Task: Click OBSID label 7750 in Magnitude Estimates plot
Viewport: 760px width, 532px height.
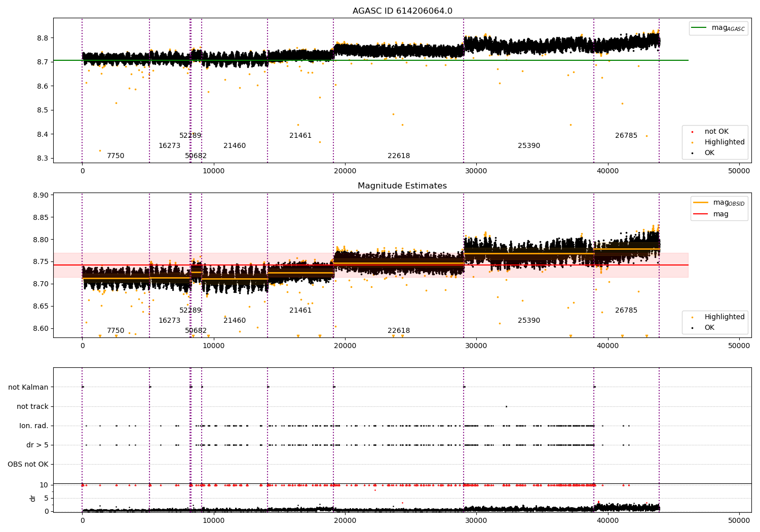Action: pyautogui.click(x=116, y=331)
